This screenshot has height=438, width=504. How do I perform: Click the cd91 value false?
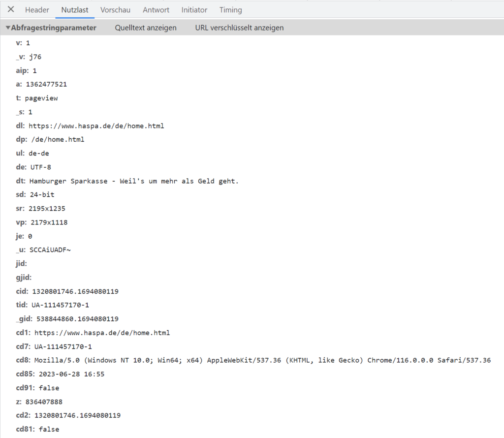pyautogui.click(x=49, y=388)
